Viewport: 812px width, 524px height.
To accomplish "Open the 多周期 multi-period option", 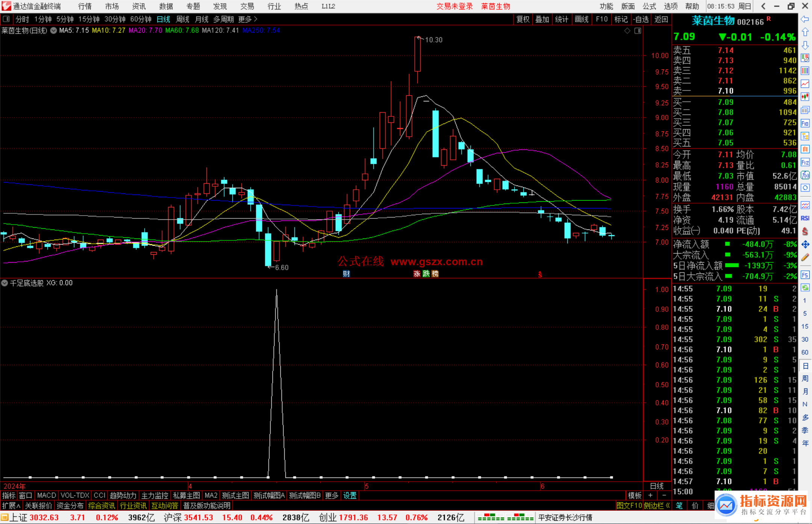I will (x=223, y=19).
